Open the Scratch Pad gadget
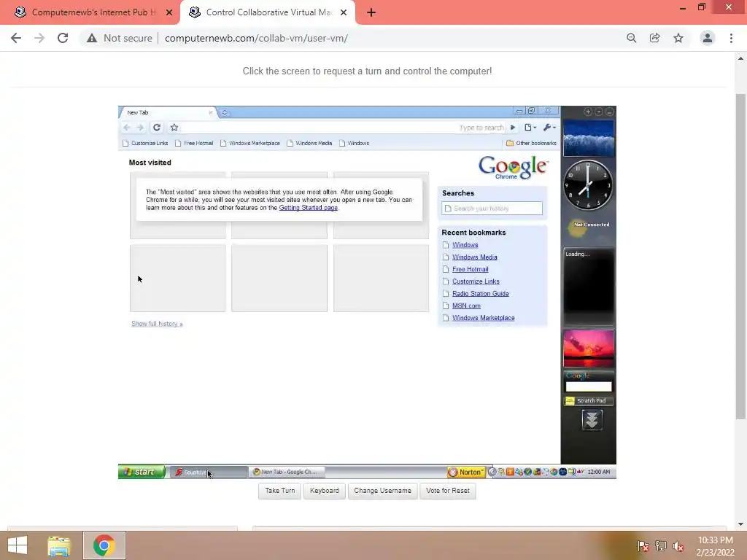747x560 pixels. pos(589,401)
